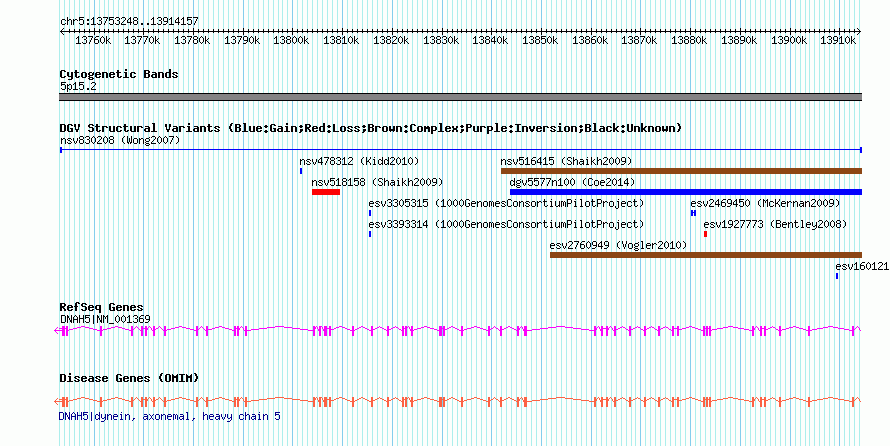Click the 13780k ruler tick label
This screenshot has height=446, width=890.
[192, 40]
